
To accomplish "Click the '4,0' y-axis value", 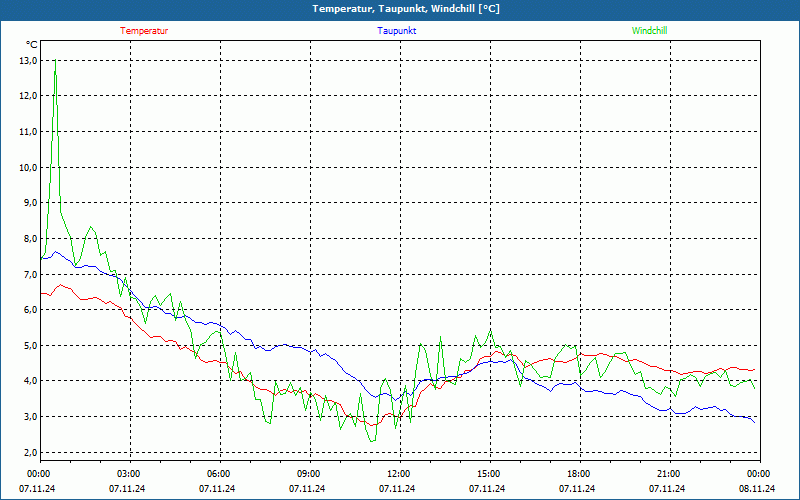I will (x=30, y=381).
